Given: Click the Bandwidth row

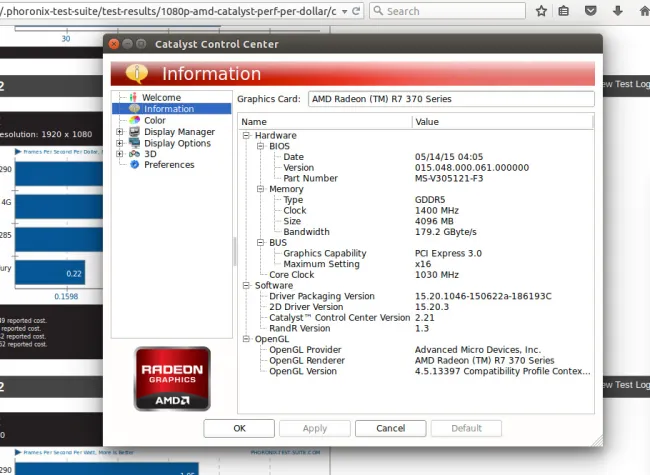Looking at the screenshot, I should click(416, 232).
